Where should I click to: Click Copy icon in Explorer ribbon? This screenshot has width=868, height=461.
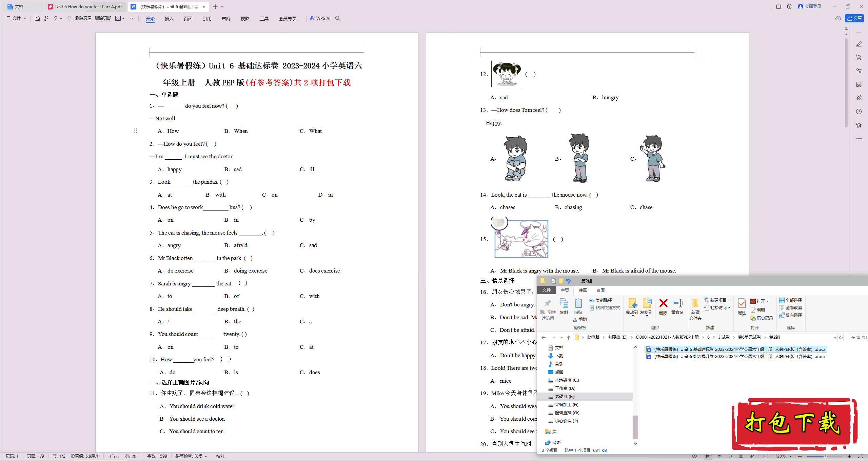[x=564, y=306]
